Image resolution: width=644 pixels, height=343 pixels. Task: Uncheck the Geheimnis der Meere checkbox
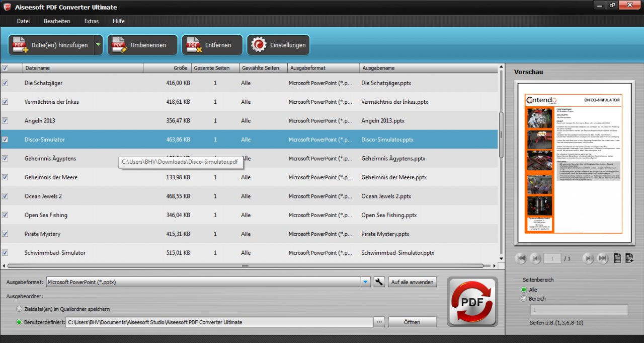(5, 177)
